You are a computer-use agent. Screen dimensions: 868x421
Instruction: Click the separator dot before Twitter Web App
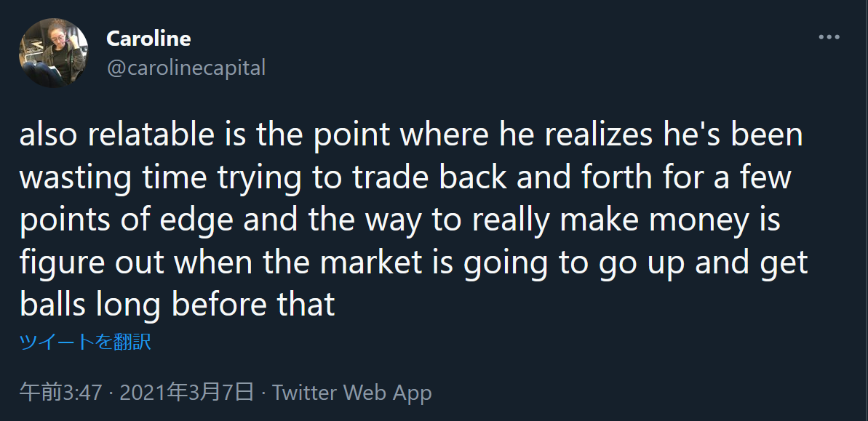tap(260, 393)
